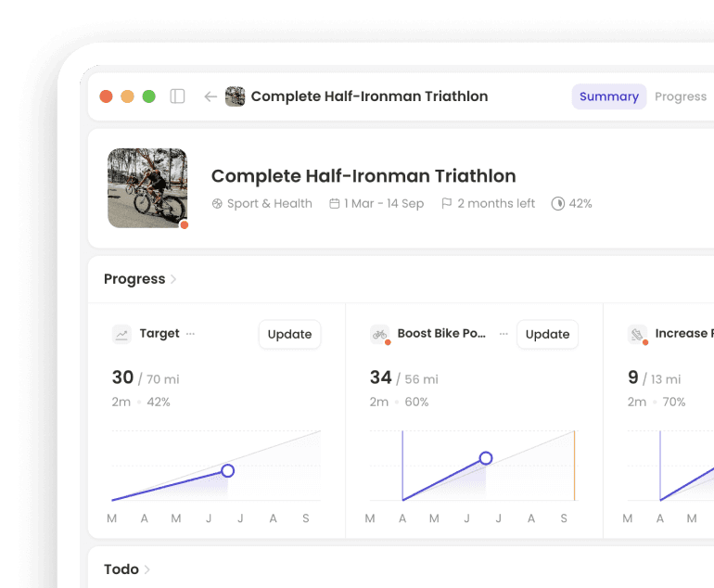
Task: Open the Progress section heading
Action: pos(134,279)
